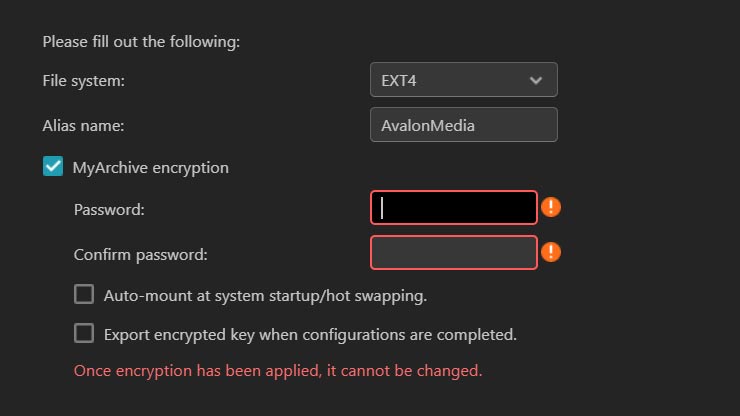Click the "File system:" label
740x416 pixels.
pyautogui.click(x=84, y=81)
